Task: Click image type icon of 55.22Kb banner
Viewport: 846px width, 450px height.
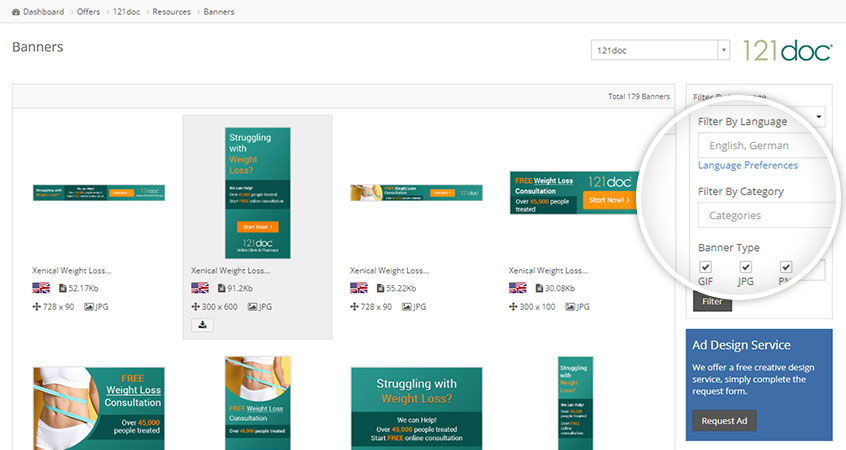Action: click(x=407, y=306)
